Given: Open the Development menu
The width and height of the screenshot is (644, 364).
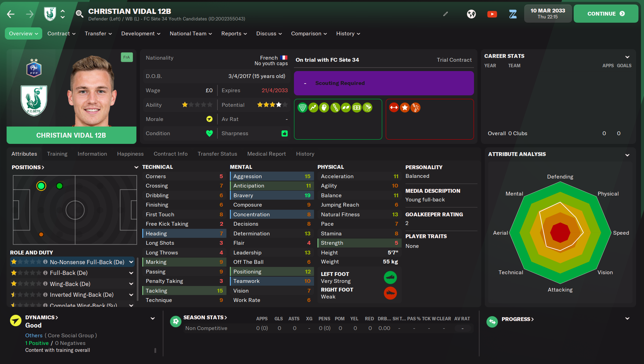Looking at the screenshot, I should point(141,34).
